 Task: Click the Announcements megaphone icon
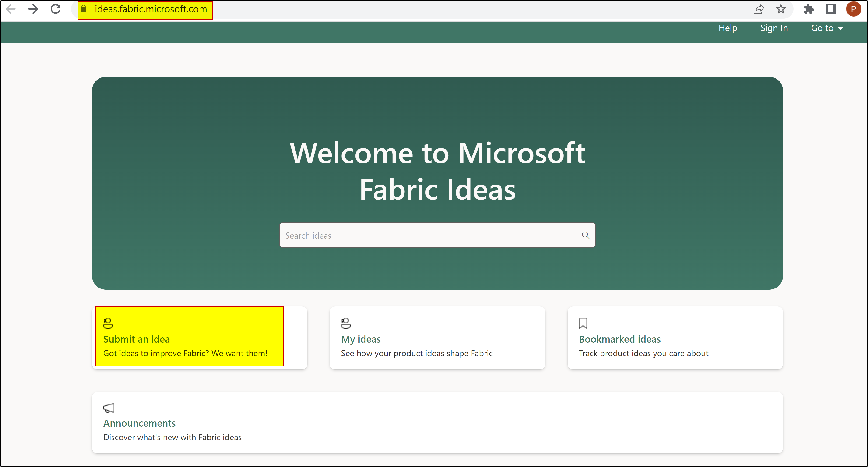tap(109, 408)
